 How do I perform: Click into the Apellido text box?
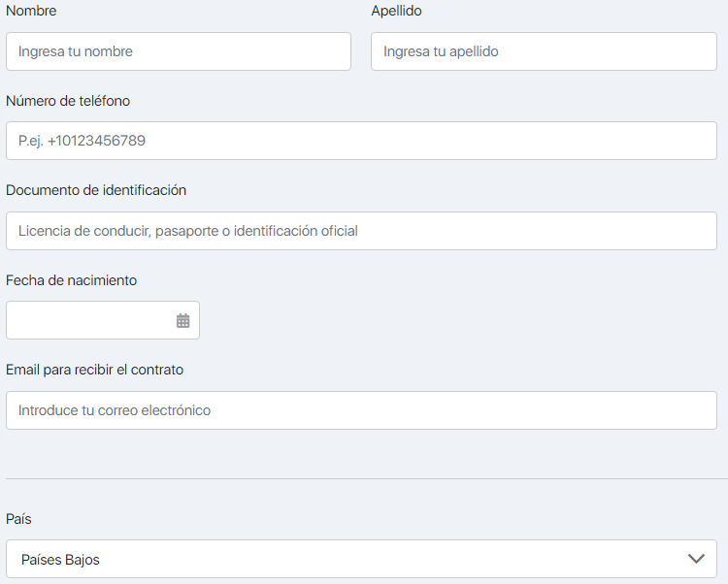tap(544, 51)
